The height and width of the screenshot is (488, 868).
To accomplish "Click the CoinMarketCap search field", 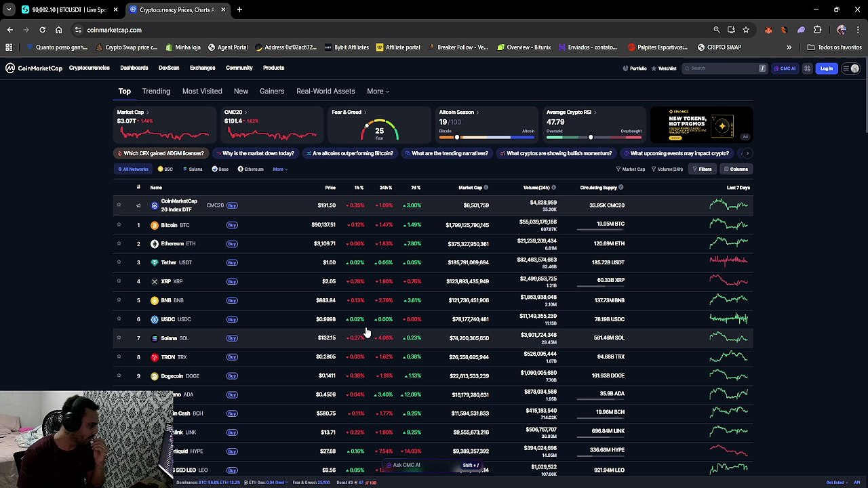I will (725, 68).
